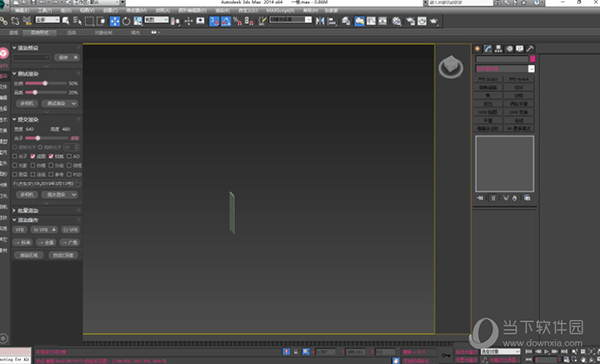
Task: Open the Material Editor icon
Action: [396, 21]
